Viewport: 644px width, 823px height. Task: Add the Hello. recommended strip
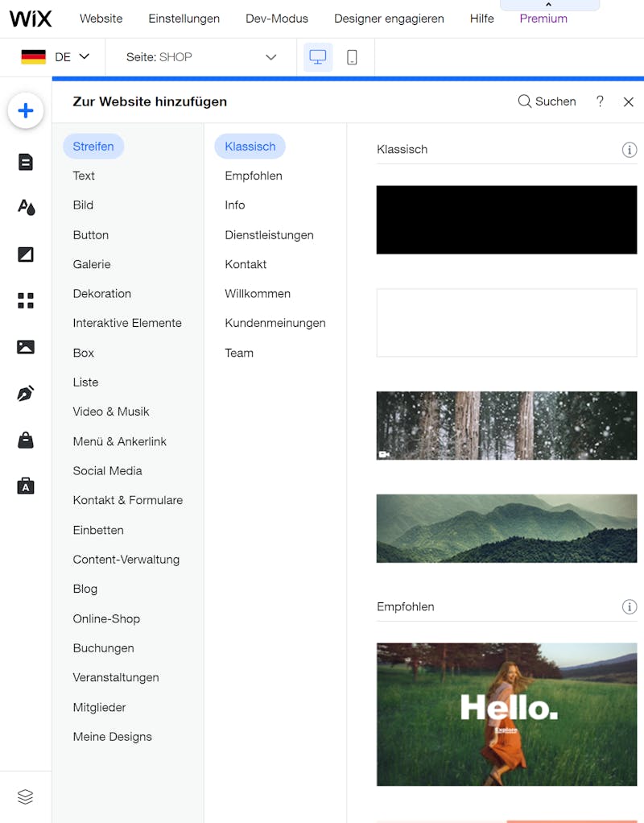506,714
